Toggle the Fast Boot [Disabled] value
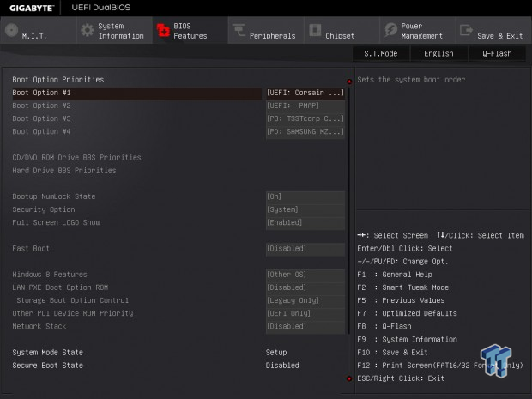 pos(305,249)
